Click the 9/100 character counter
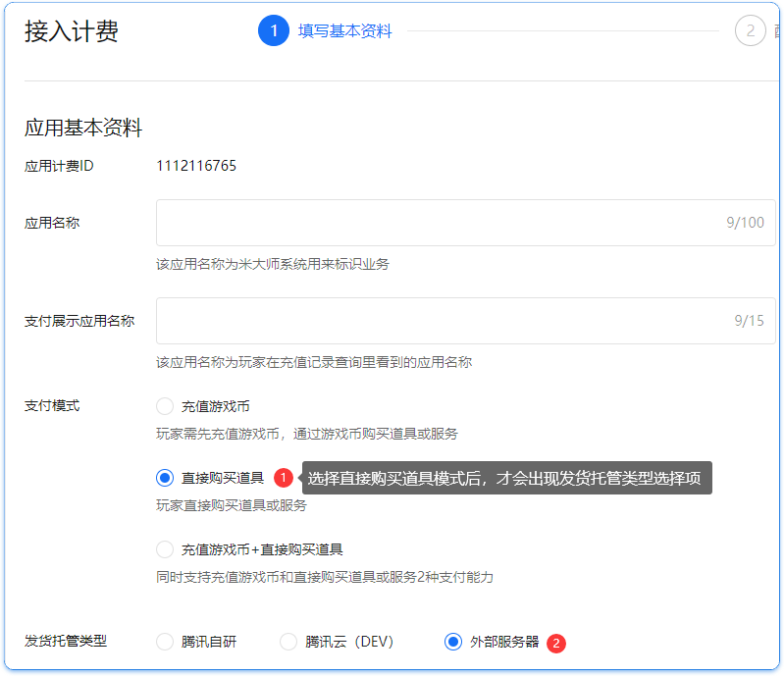Image resolution: width=784 pixels, height=676 pixels. point(745,223)
